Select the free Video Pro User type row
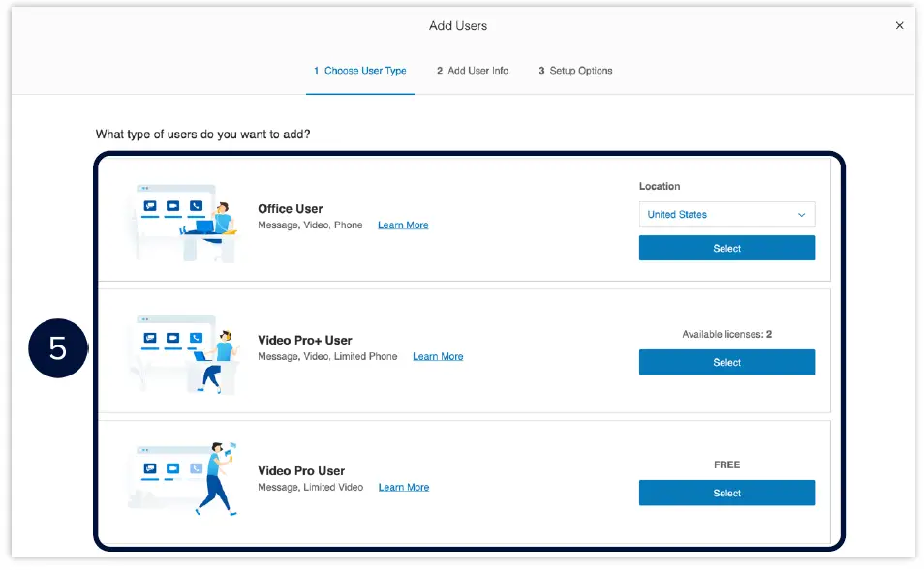 pos(465,478)
